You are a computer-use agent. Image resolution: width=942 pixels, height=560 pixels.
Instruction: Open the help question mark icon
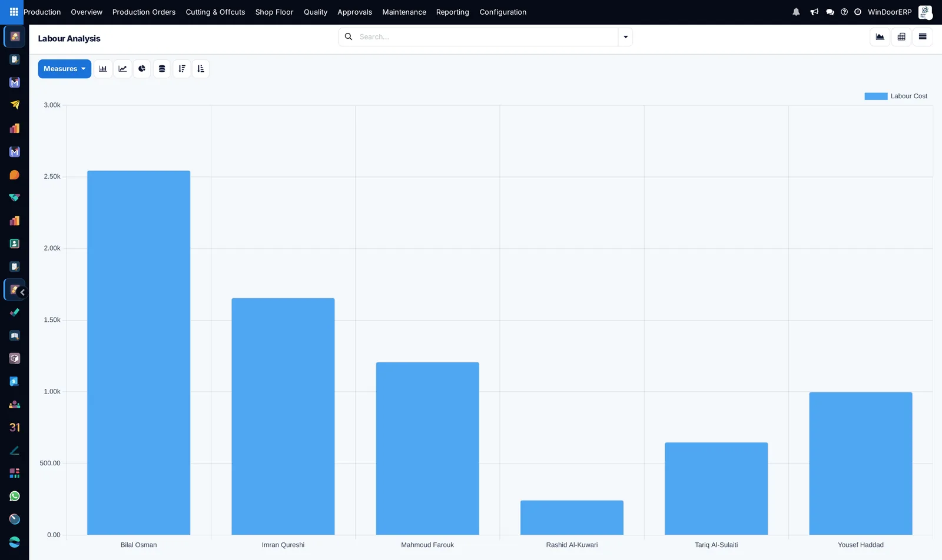844,12
